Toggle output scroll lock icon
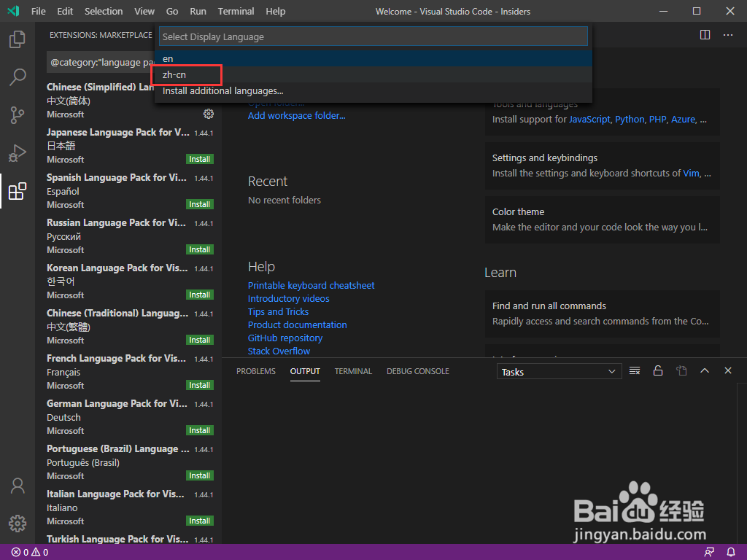 (x=658, y=370)
